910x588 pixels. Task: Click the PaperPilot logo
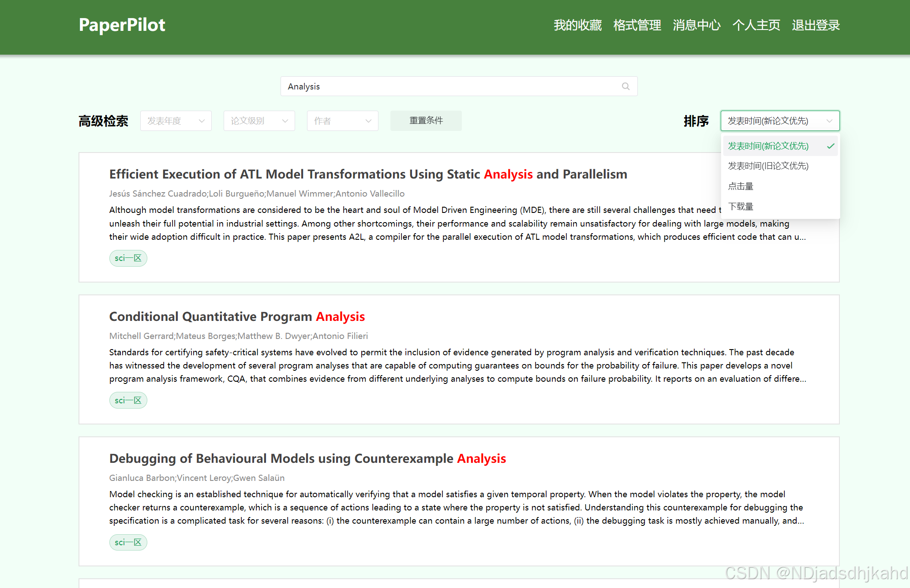pos(122,25)
